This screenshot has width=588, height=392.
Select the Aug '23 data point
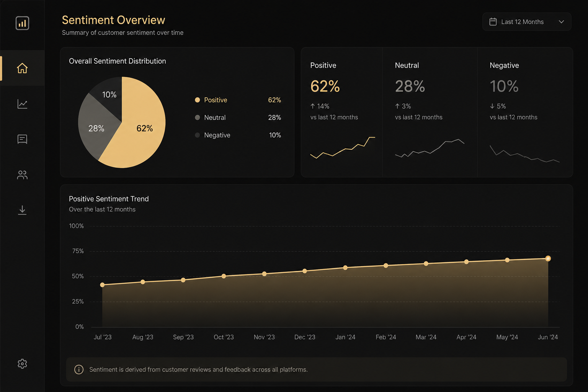click(143, 282)
